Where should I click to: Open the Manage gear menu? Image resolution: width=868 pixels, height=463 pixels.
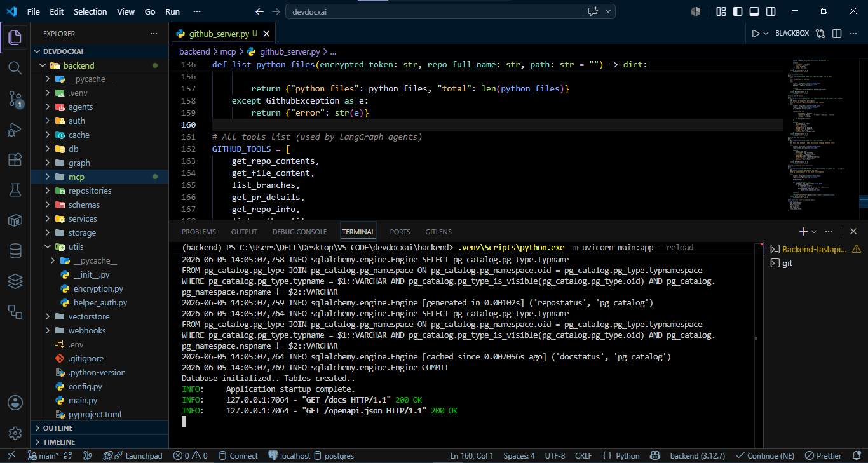pos(15,433)
